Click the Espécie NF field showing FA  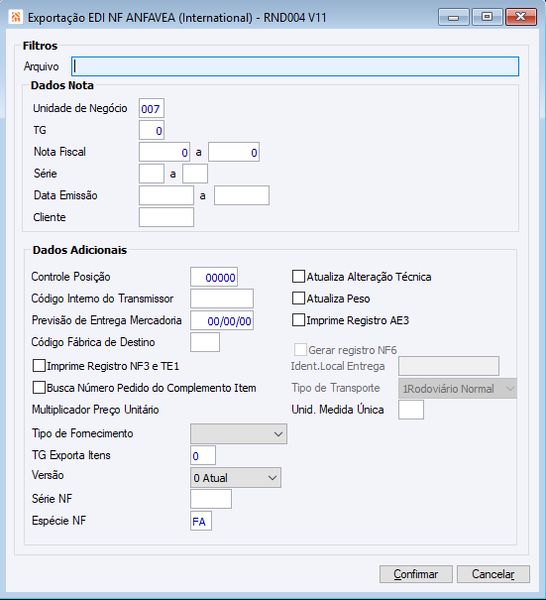201,521
